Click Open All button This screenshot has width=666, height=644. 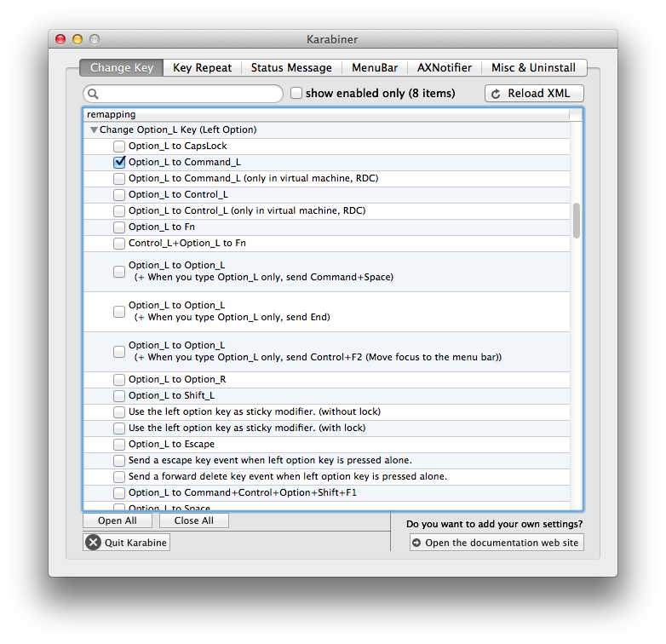[x=118, y=520]
